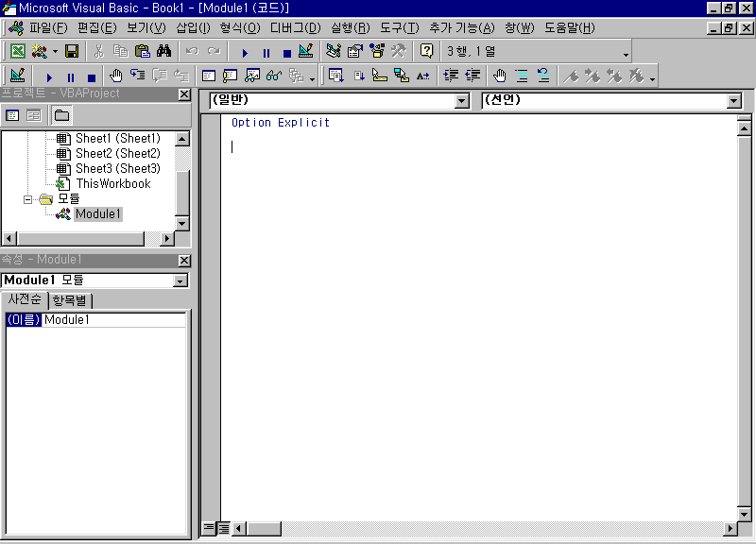Collapse the 모듈 folder in the project tree
Image resolution: width=756 pixels, height=544 pixels.
[28, 199]
